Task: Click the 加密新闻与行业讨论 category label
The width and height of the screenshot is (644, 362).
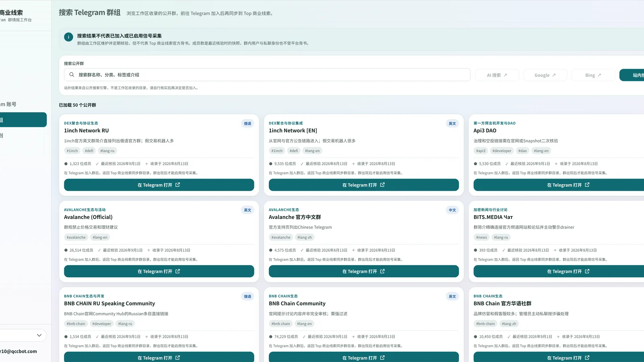Action: [491, 210]
